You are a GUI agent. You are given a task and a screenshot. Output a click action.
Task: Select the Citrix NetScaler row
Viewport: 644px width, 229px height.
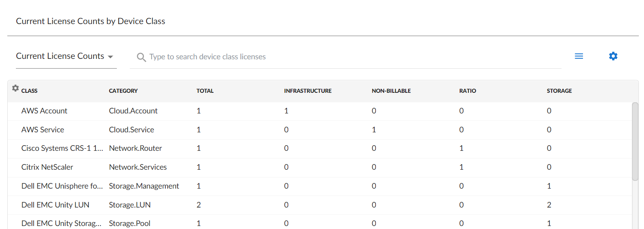[47, 167]
